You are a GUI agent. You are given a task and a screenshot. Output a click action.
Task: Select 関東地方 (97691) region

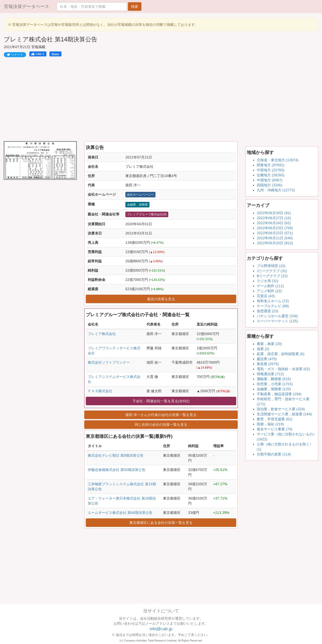pyautogui.click(x=270, y=165)
